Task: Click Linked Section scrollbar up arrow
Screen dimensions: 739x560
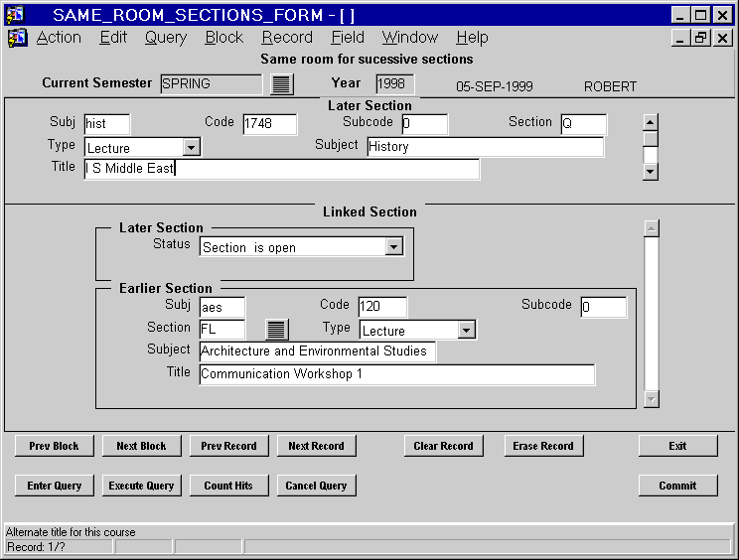Action: point(652,229)
